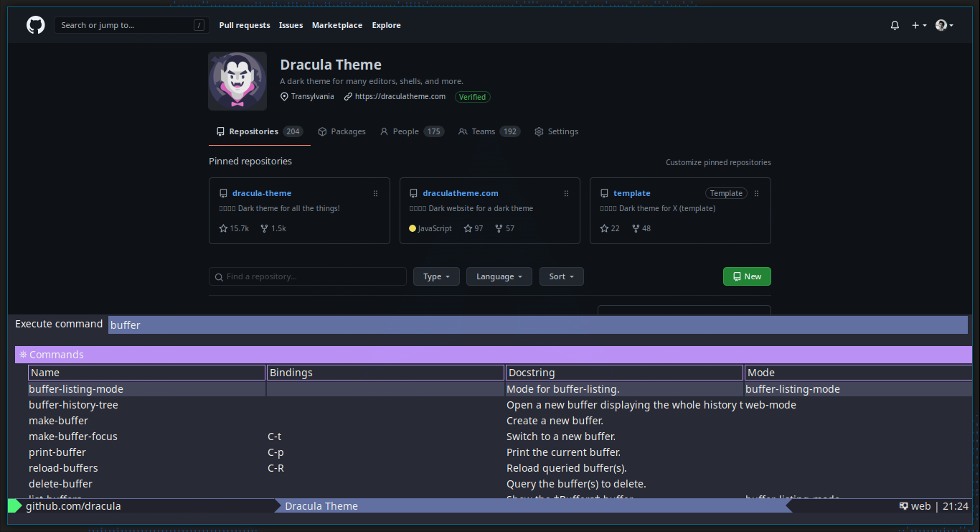Click the 97 stars icon on draculatheme.com
Screen dimensions: 980x532
pos(468,228)
